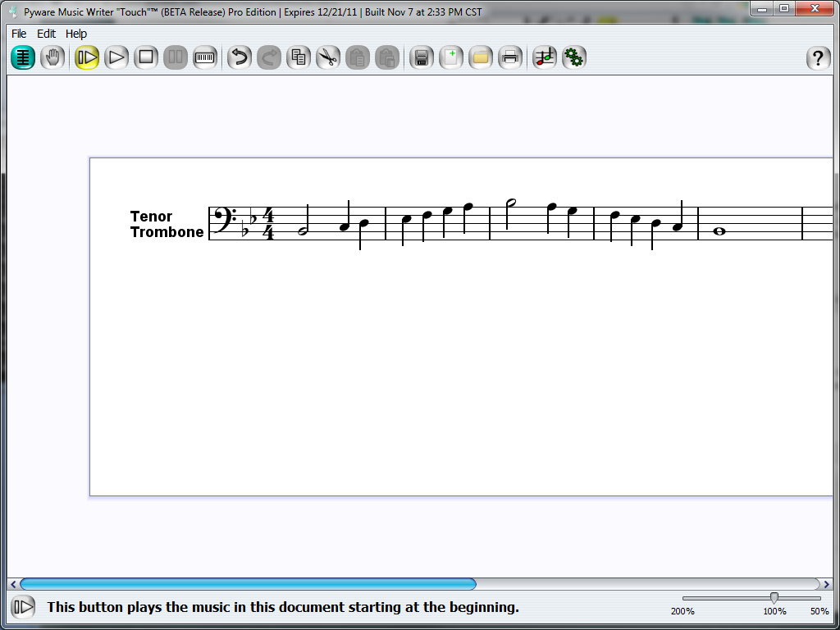Open settings with green gears icon
This screenshot has width=840, height=630.
[574, 57]
